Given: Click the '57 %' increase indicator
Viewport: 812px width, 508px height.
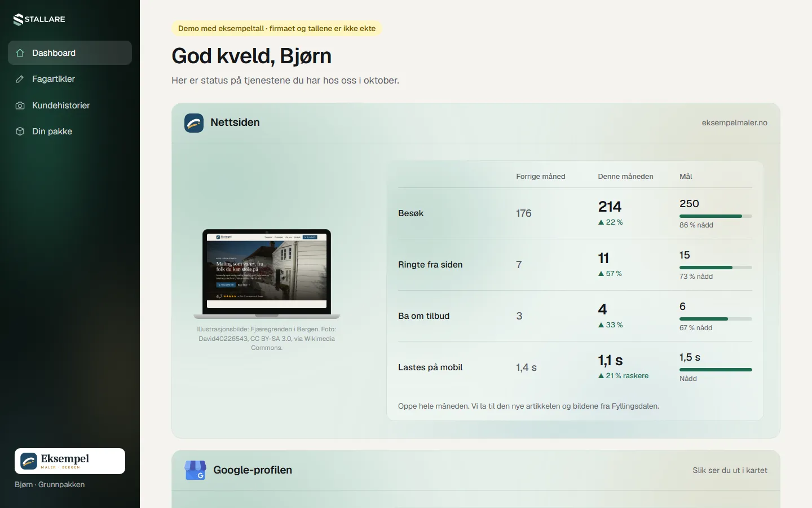Looking at the screenshot, I should tap(610, 274).
